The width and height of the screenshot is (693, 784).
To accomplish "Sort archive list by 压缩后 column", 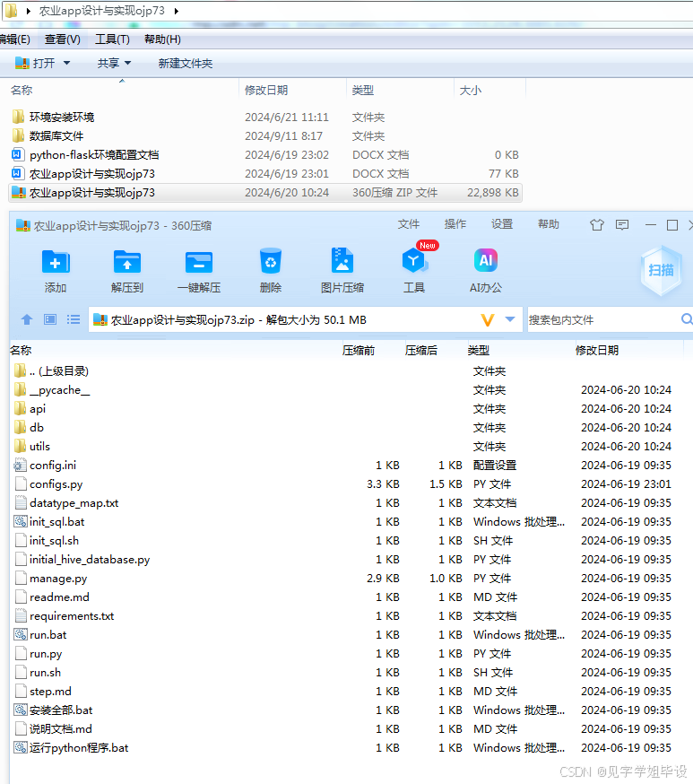I will [420, 351].
